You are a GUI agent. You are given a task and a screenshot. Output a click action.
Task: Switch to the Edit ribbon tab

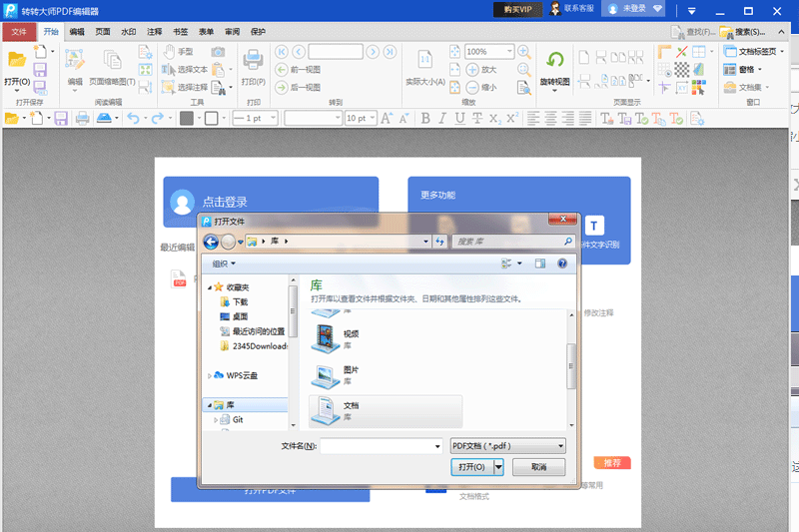77,32
